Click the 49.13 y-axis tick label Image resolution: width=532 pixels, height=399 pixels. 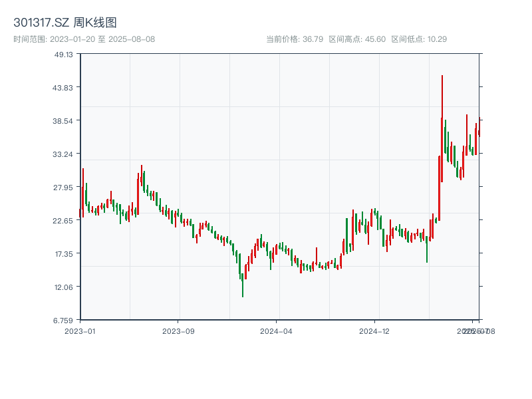[x=64, y=55]
